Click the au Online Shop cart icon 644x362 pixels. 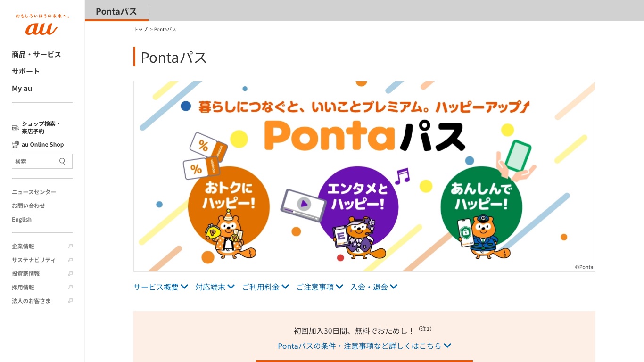(x=16, y=144)
